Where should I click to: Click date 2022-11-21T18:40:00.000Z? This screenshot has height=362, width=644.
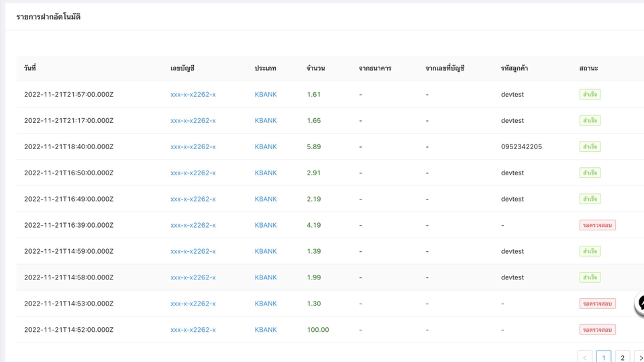[x=68, y=146]
